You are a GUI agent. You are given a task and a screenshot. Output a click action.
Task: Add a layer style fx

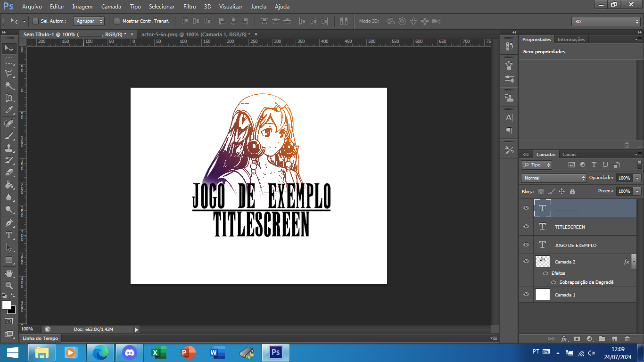click(564, 338)
